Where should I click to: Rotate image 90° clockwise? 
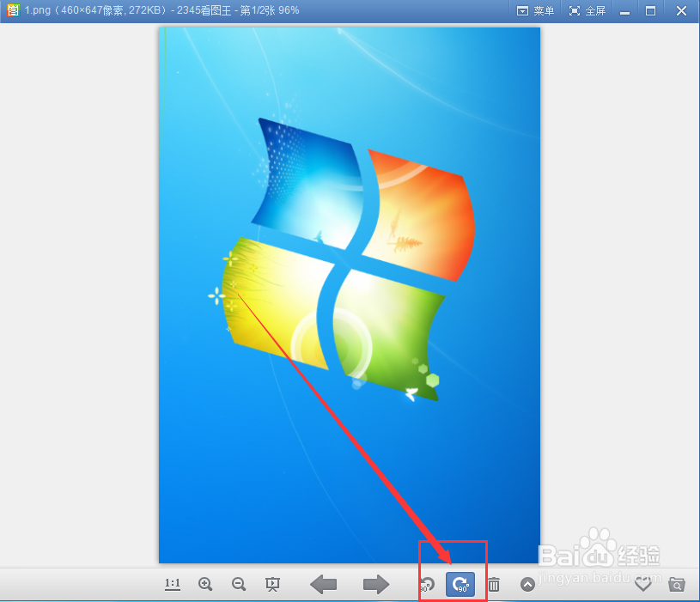460,584
